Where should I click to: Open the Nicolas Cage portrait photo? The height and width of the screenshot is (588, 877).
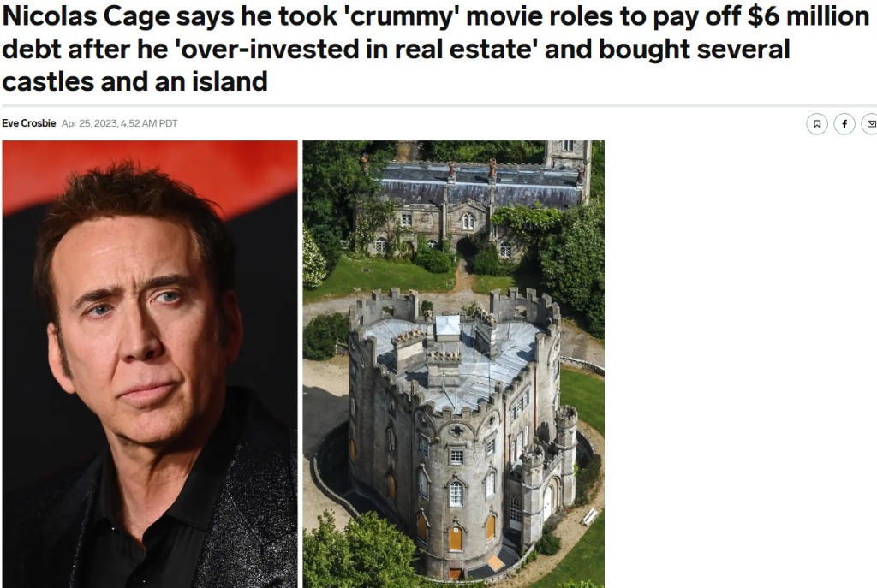point(149,364)
